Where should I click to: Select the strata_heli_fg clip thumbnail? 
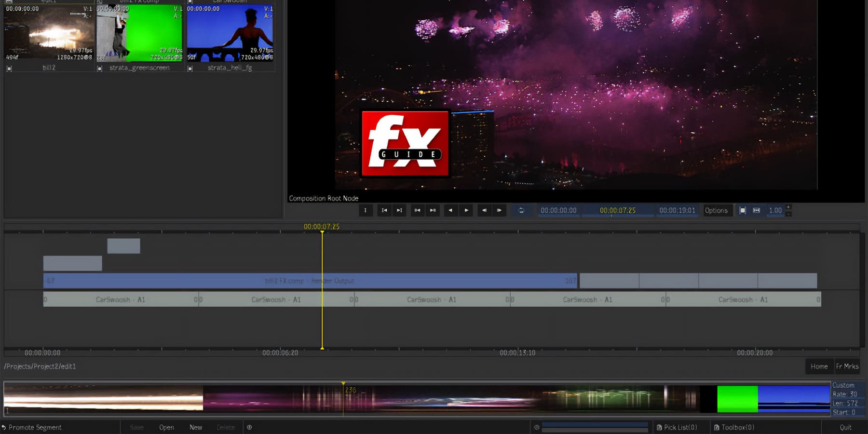pos(230,33)
